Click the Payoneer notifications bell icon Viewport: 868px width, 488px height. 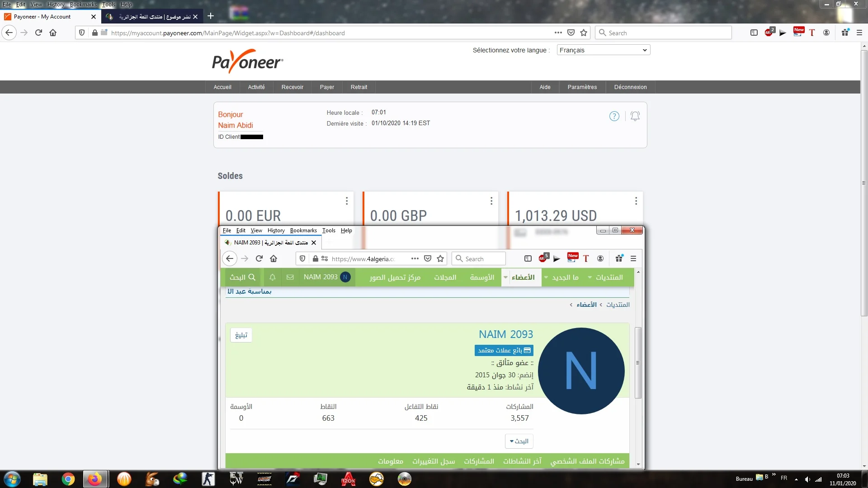[635, 116]
